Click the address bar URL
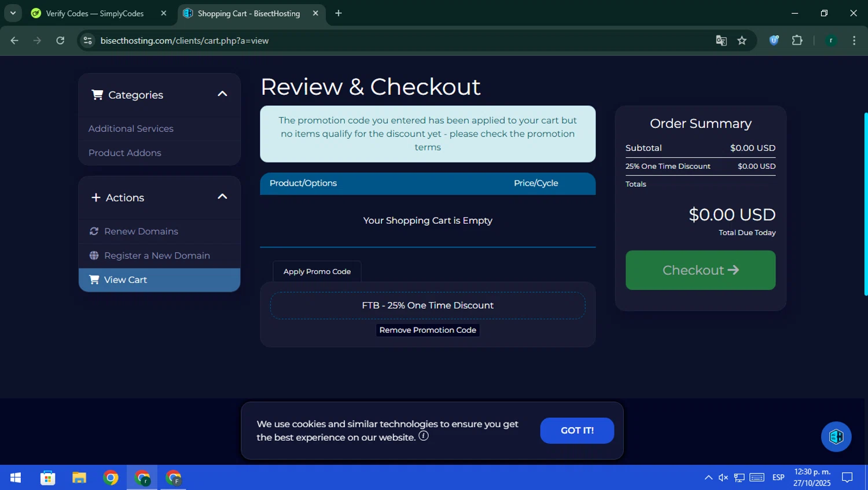This screenshot has height=490, width=868. (x=185, y=40)
